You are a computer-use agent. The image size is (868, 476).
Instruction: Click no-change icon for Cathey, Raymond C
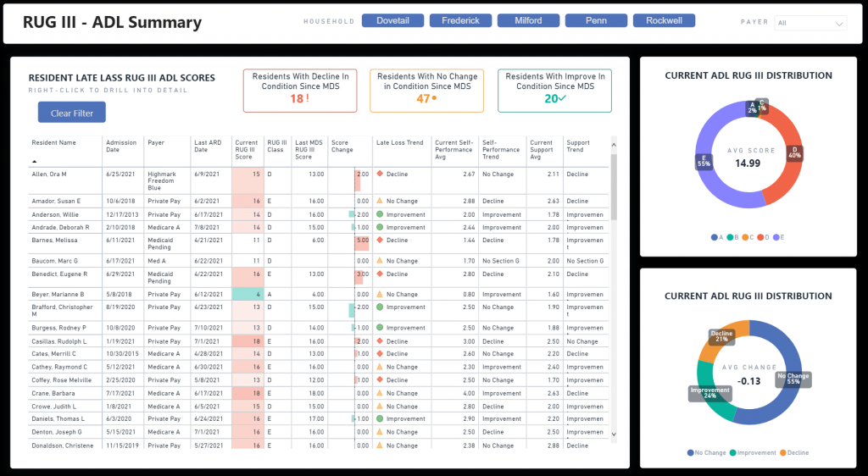pos(380,367)
